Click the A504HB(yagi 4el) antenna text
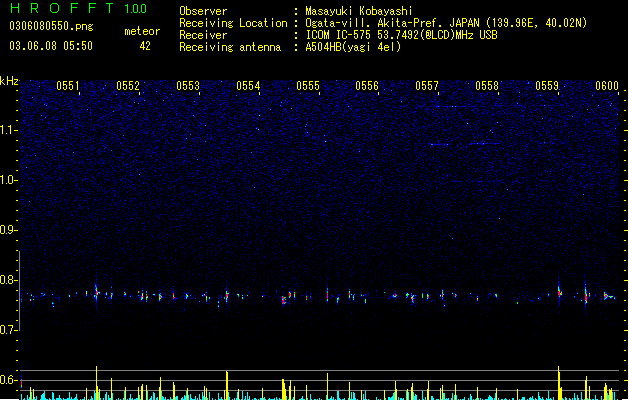This screenshot has width=629, height=400. [353, 47]
